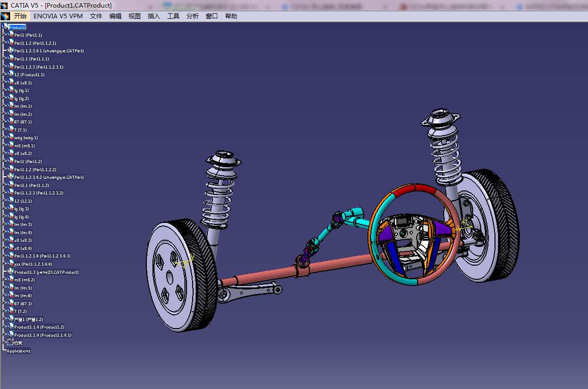Open the 视图 (View) menu
This screenshot has width=588, height=389.
(x=135, y=16)
